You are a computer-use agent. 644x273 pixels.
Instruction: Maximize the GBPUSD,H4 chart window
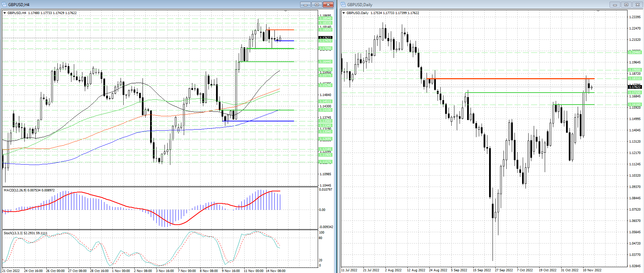pos(317,4)
